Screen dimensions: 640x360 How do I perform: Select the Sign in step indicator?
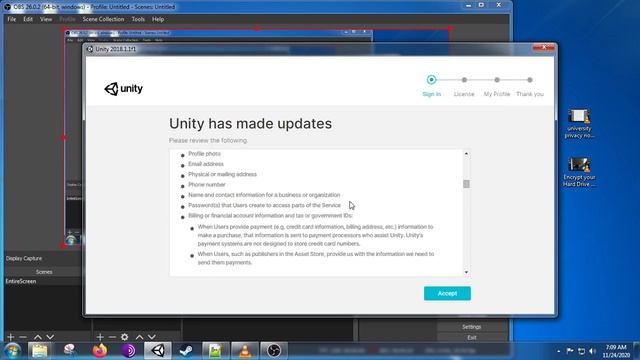pos(431,80)
